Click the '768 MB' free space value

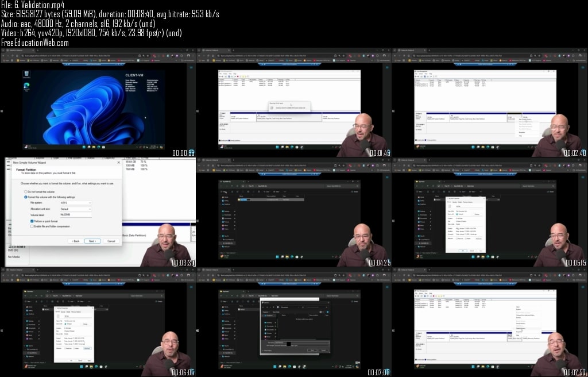(130, 169)
